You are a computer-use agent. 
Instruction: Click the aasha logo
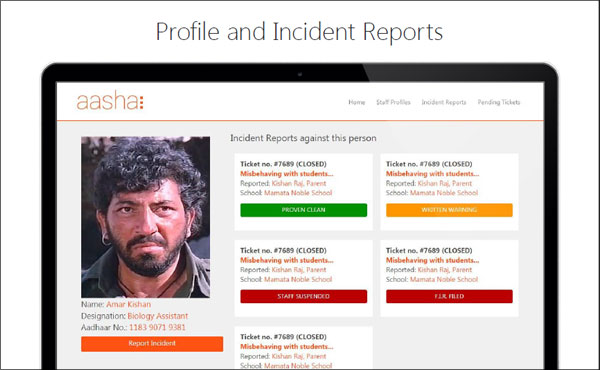(x=110, y=101)
